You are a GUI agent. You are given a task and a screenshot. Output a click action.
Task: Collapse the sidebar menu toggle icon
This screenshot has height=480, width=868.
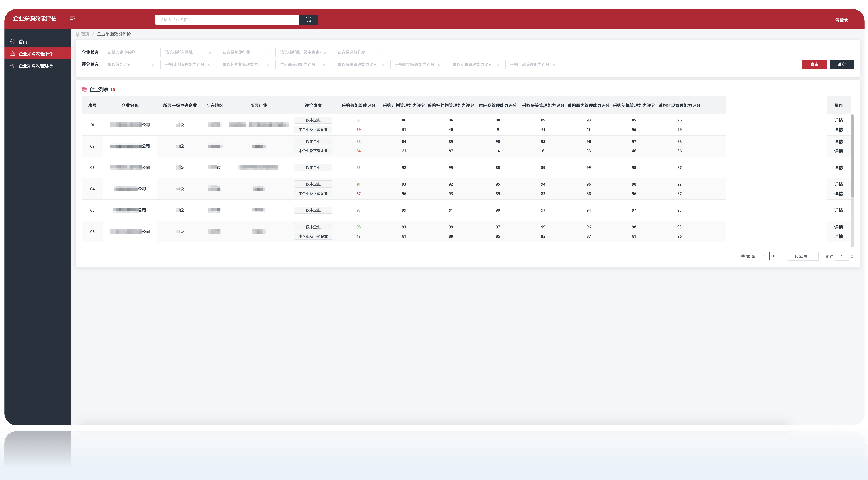tap(73, 19)
